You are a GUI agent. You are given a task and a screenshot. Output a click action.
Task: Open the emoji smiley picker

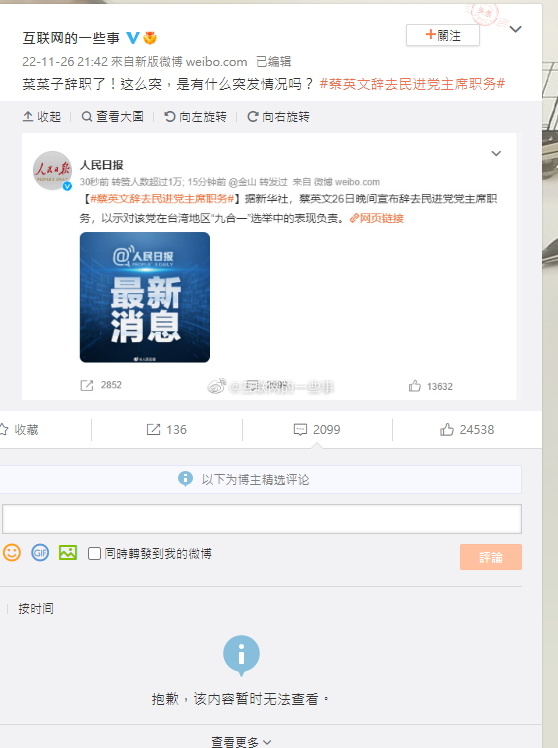tap(12, 553)
